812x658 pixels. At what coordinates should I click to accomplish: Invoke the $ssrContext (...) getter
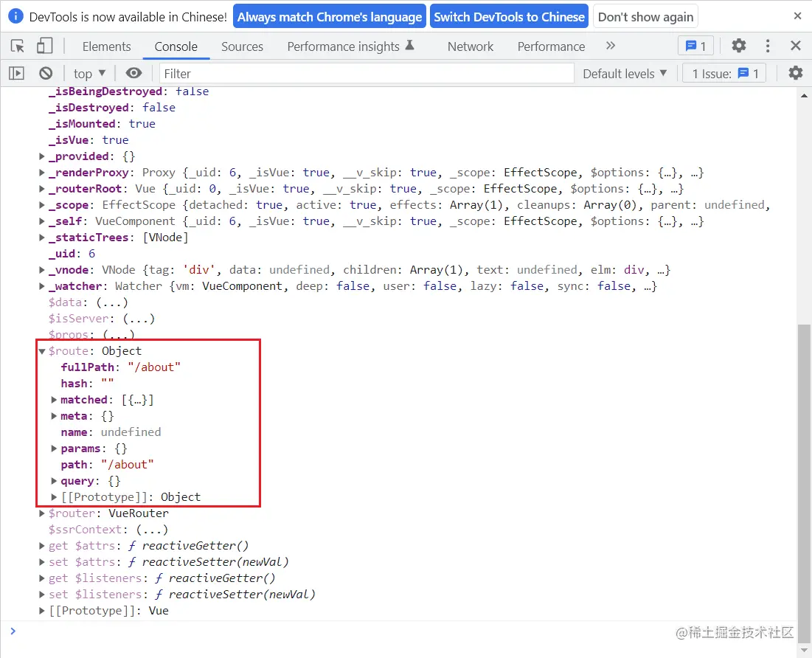pos(152,530)
